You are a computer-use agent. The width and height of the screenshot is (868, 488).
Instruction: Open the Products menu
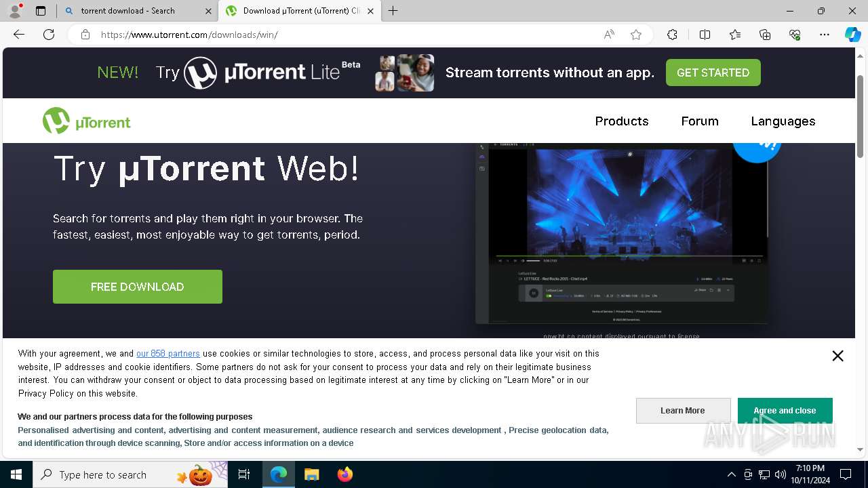click(x=622, y=121)
